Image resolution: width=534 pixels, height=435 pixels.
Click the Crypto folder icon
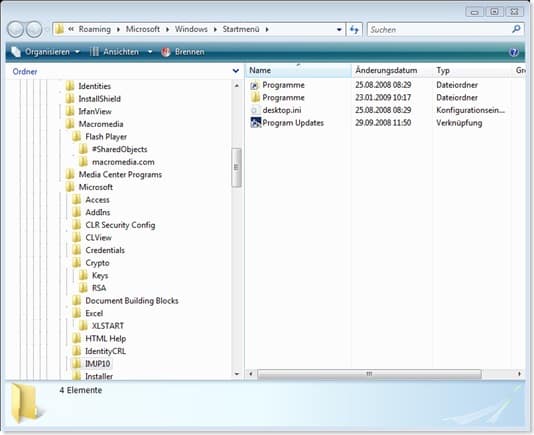pos(77,263)
